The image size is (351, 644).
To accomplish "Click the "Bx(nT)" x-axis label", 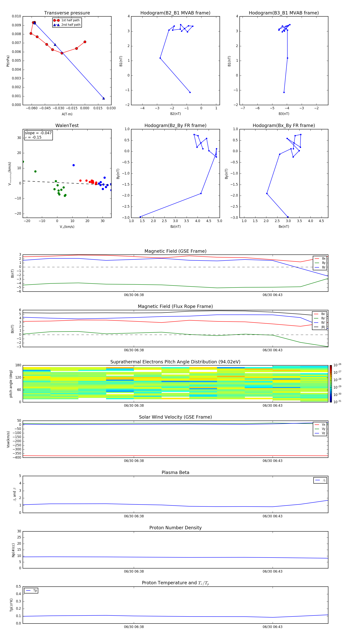I will pos(284,227).
